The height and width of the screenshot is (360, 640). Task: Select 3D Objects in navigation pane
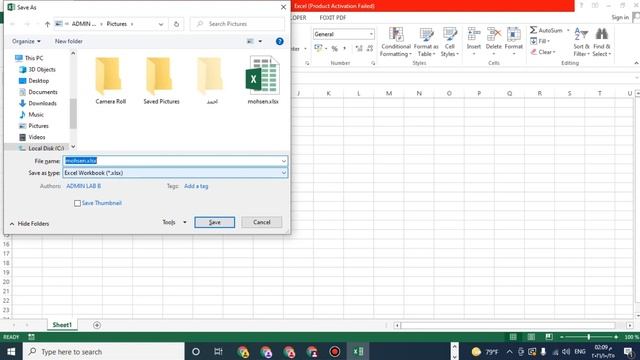[42, 69]
